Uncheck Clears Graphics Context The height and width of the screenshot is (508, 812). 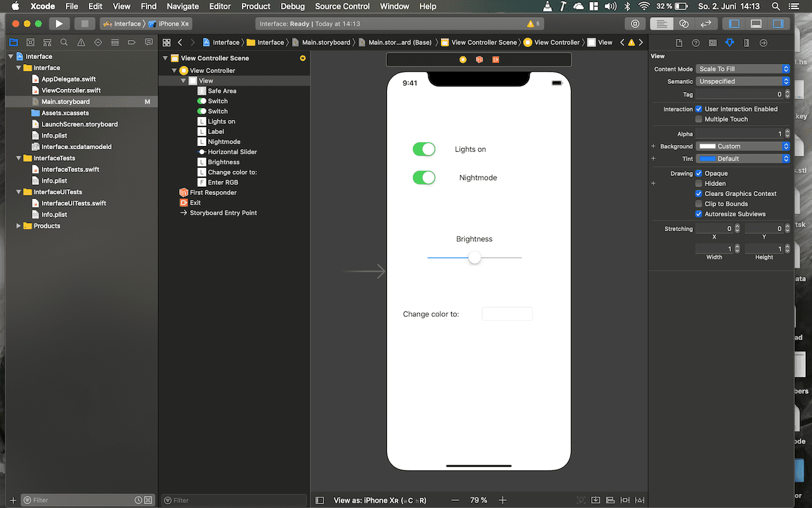click(699, 194)
